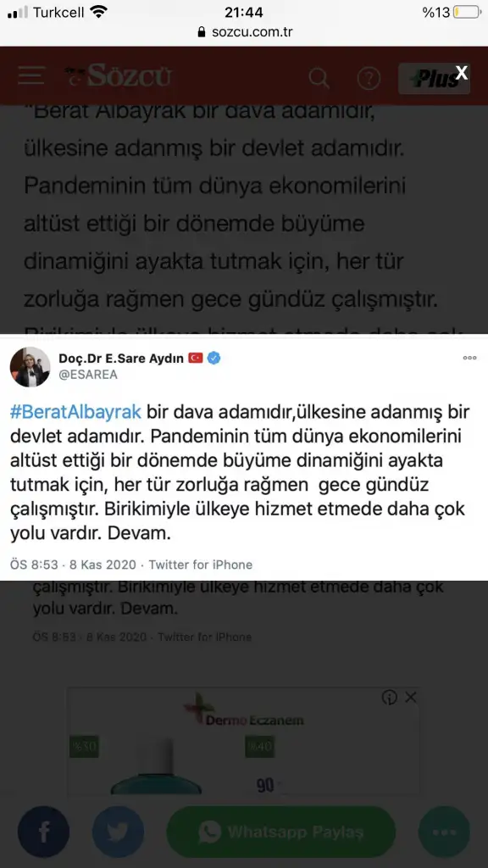Open the search magnifier icon
Screen dimensions: 488x868
pyautogui.click(x=319, y=78)
